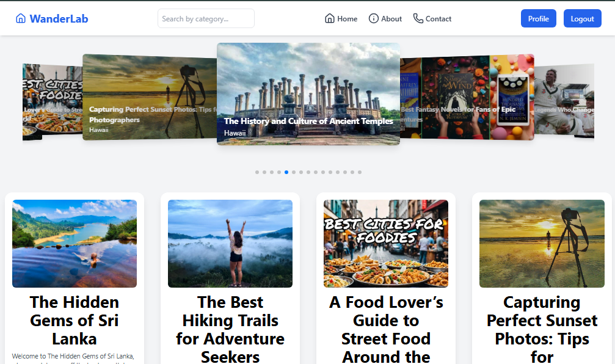Click the house icon beside Home
Screen dimensions: 615x364
coord(329,18)
